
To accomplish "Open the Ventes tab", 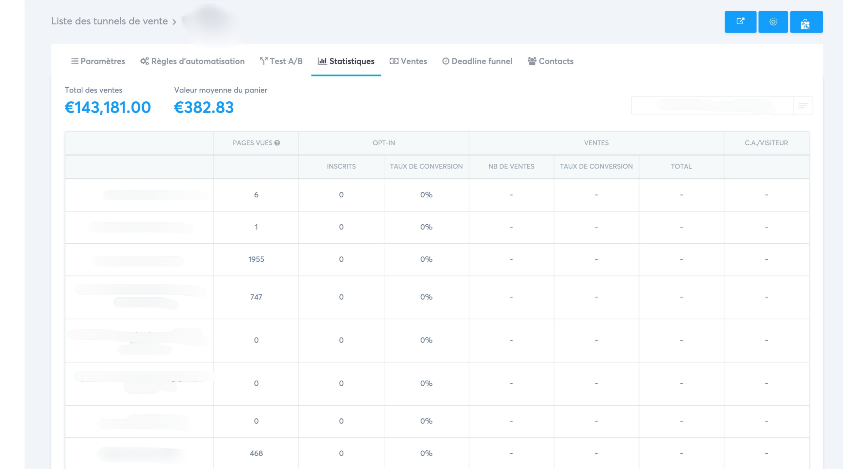I will coord(413,61).
